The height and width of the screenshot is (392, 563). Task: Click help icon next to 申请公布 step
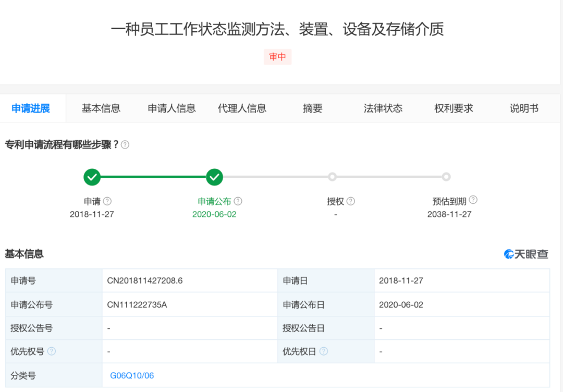[238, 201]
